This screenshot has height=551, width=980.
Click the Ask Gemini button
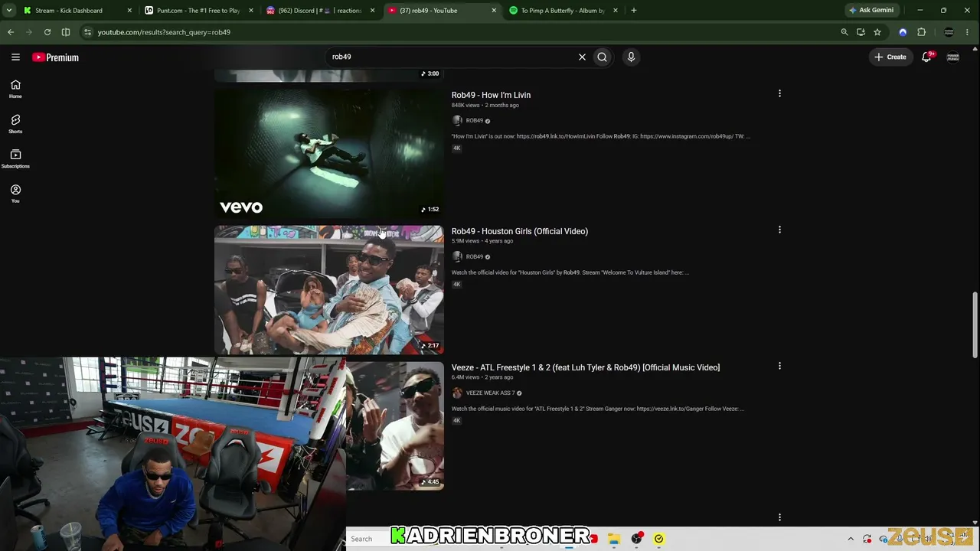871,11
